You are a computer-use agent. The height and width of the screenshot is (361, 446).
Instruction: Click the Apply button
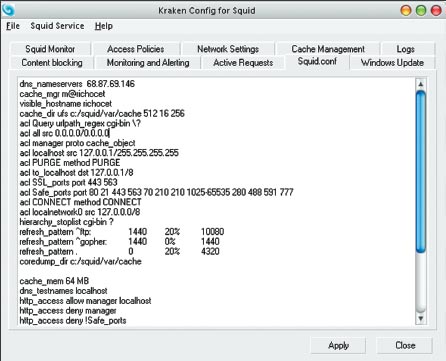(x=338, y=345)
